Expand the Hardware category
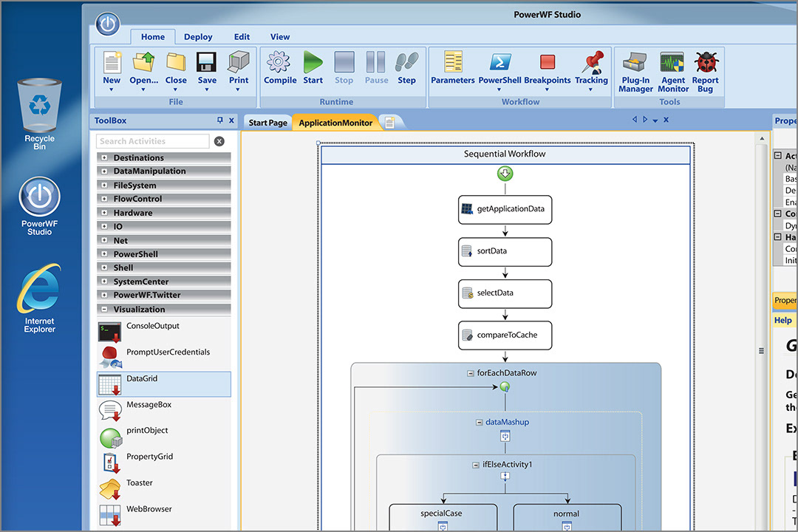The height and width of the screenshot is (532, 798). [x=104, y=213]
